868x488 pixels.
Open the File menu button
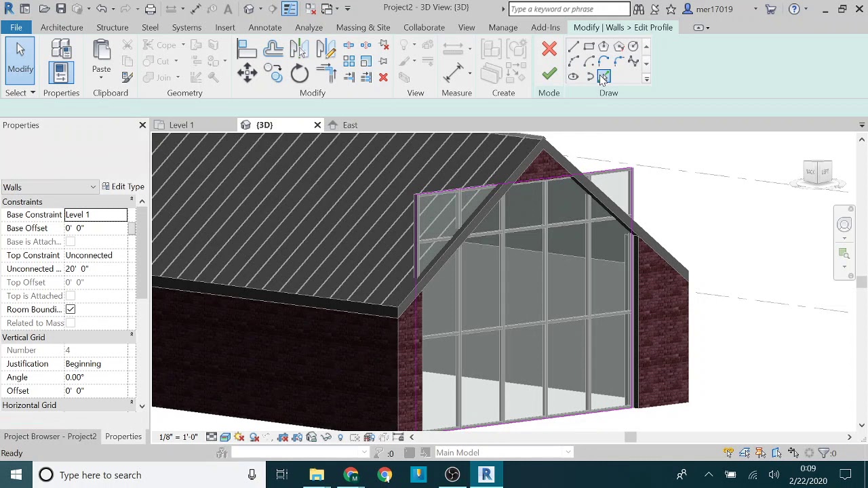pos(16,28)
